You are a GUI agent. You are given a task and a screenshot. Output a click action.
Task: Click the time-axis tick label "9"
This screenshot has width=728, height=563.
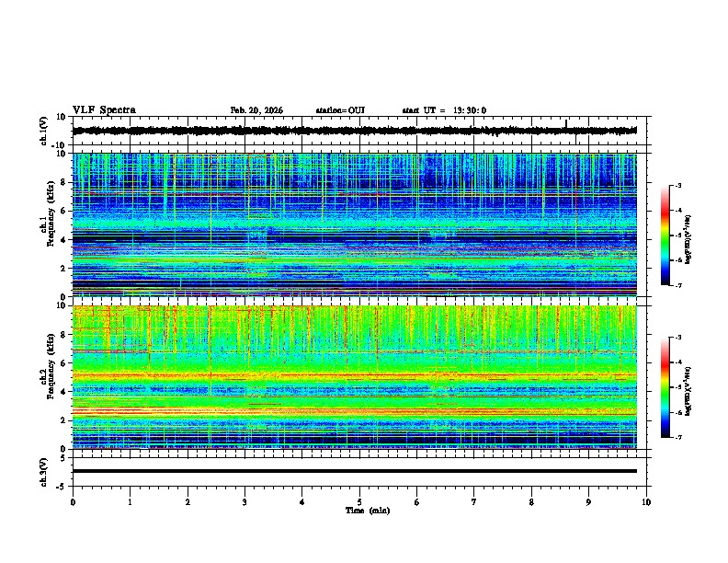pyautogui.click(x=588, y=502)
